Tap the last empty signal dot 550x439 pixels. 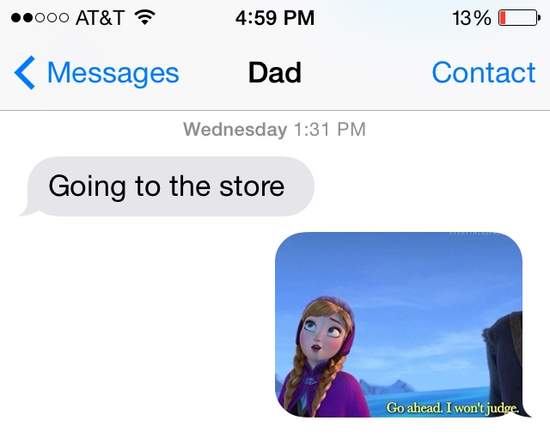[x=63, y=18]
